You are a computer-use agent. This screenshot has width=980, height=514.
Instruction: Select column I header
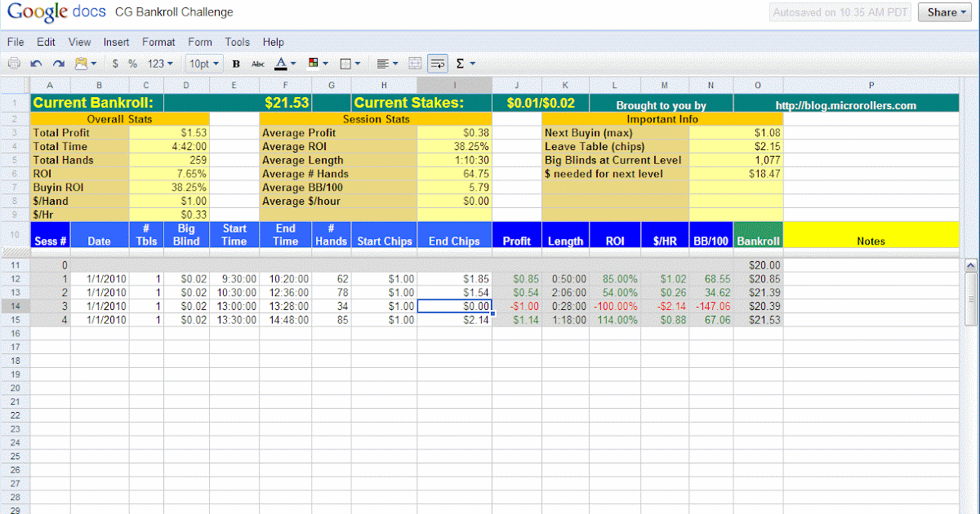(x=454, y=85)
